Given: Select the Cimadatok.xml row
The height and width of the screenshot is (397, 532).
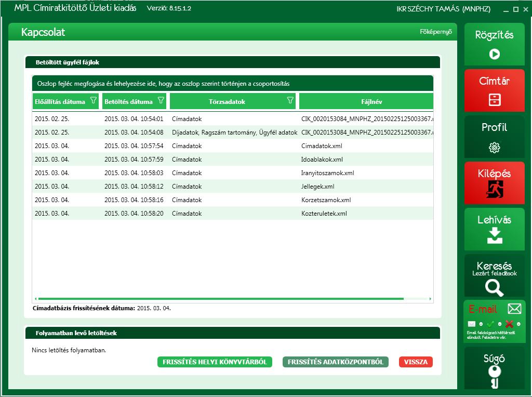Looking at the screenshot, I should point(233,146).
